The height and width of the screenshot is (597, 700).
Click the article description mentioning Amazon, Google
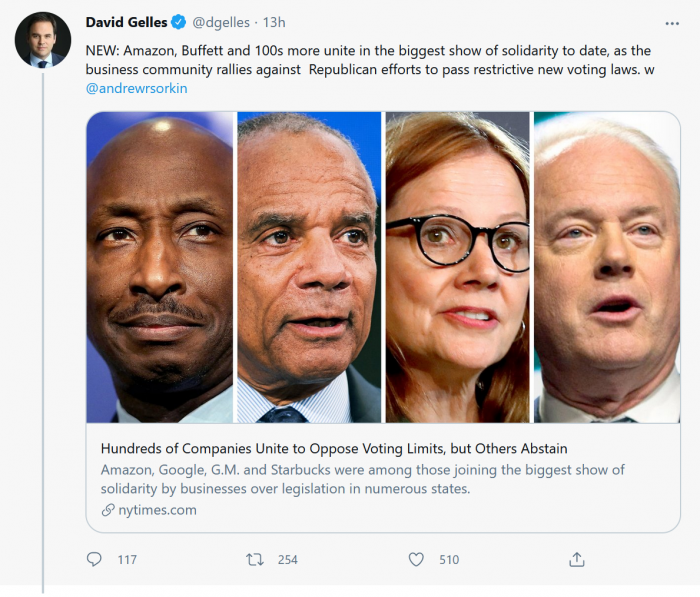(362, 479)
